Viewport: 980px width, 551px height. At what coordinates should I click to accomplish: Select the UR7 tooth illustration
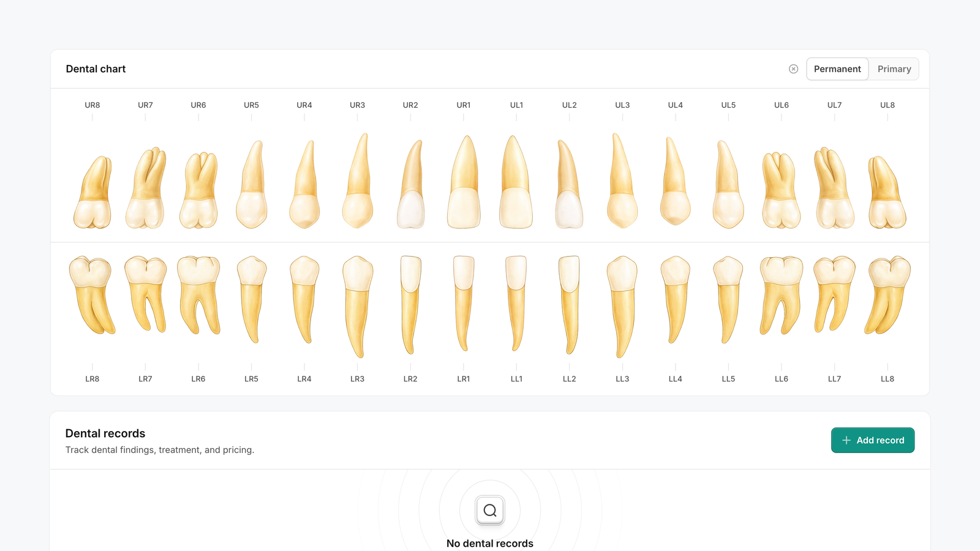(x=146, y=188)
